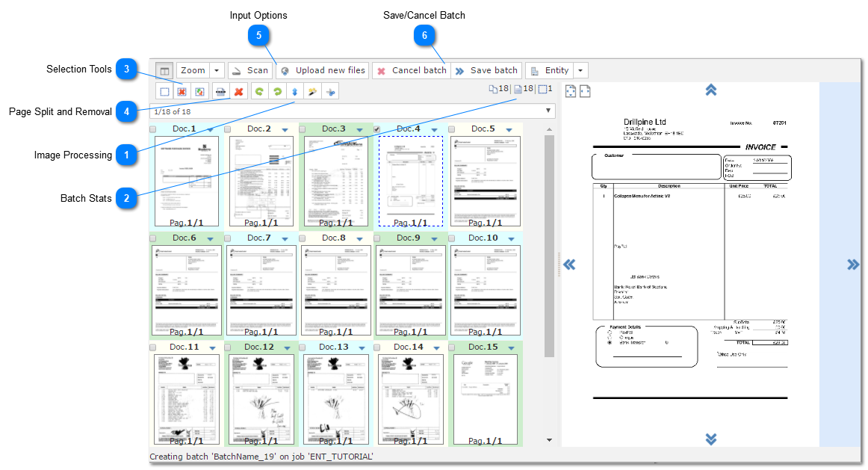Screen dimensions: 868x470
Task: Expand the Doc.3 dropdown arrow
Action: pos(360,129)
